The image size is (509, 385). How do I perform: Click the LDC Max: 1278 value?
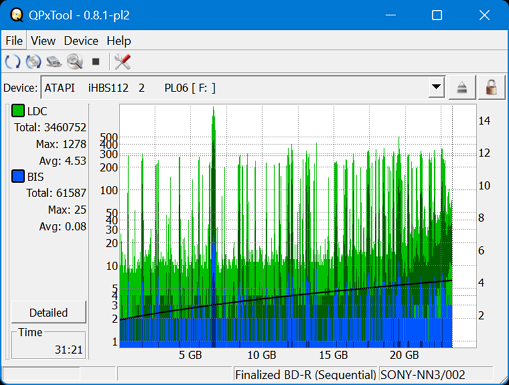point(61,144)
